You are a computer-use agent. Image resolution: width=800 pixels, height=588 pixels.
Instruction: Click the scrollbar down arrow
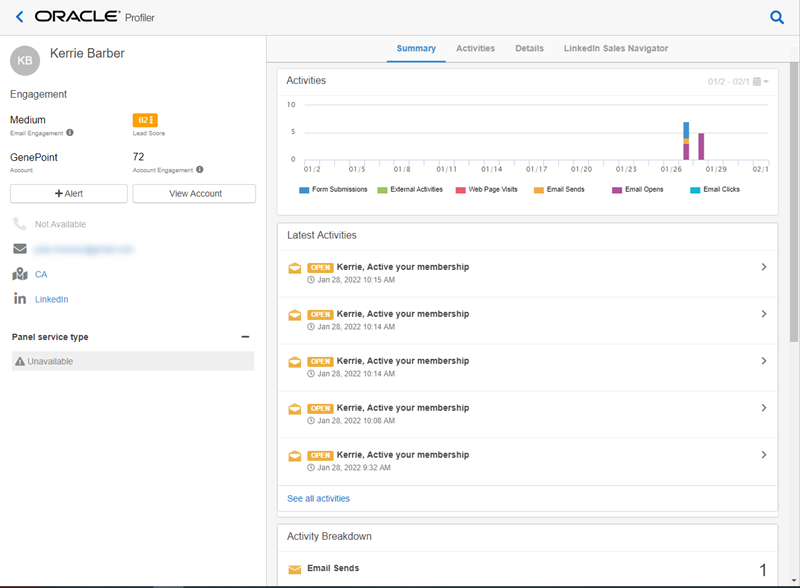[794, 580]
